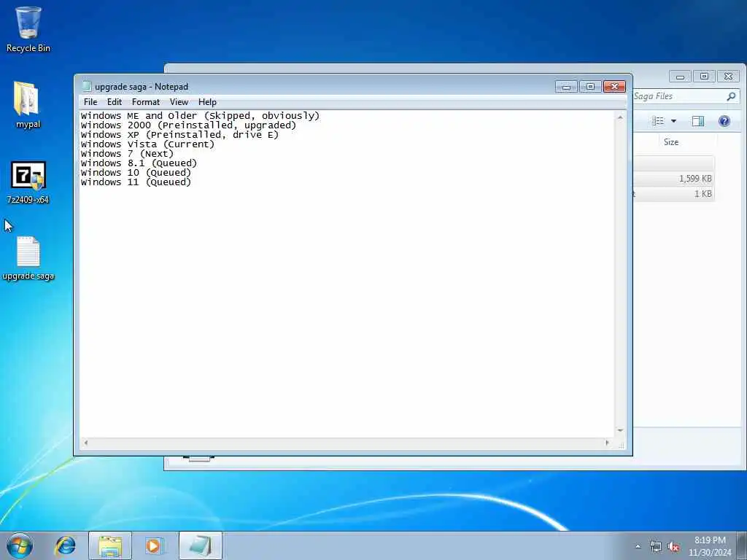Select the 1,599 KB file row in Explorer
This screenshot has width=747, height=560.
(674, 179)
